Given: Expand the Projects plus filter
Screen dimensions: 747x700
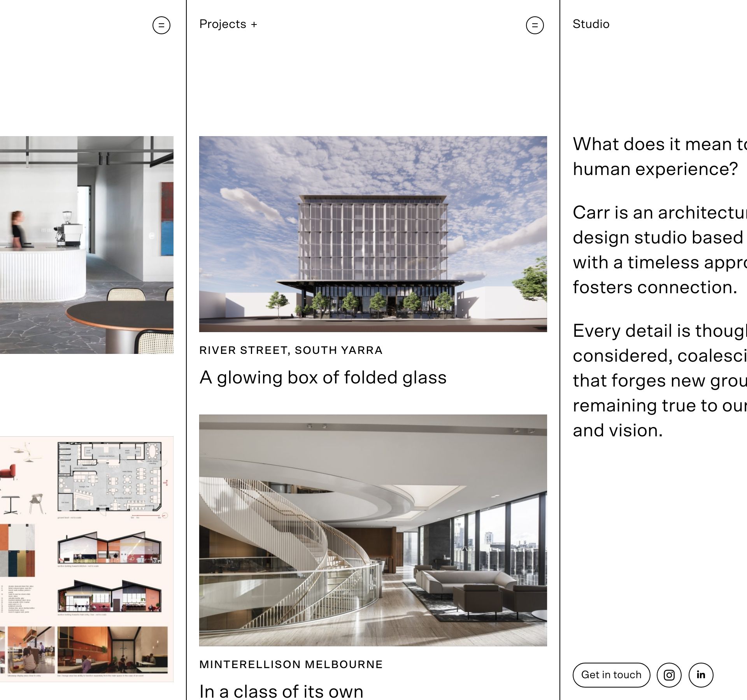Looking at the screenshot, I should tap(254, 24).
